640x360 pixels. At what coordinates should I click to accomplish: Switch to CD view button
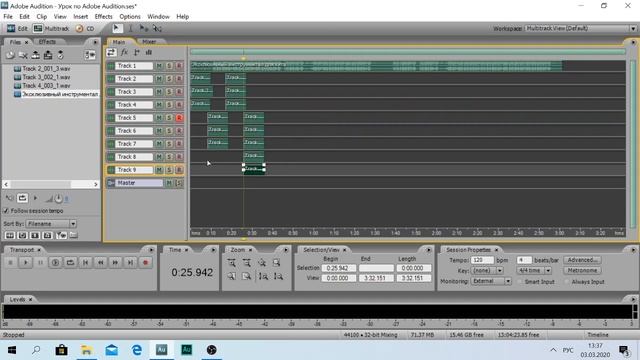point(85,29)
